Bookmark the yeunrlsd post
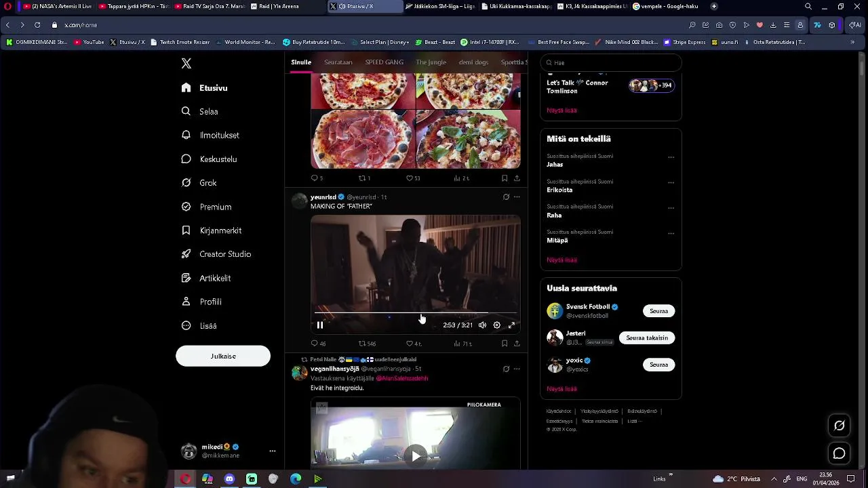This screenshot has height=488, width=868. pyautogui.click(x=505, y=344)
